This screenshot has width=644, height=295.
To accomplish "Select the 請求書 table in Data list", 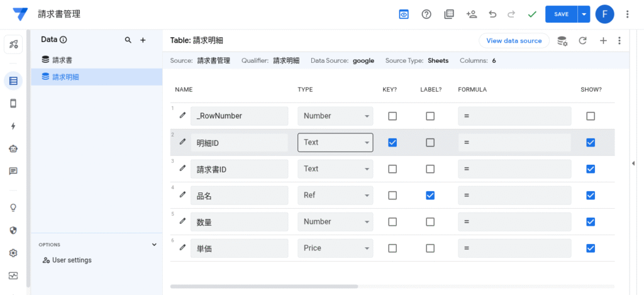I will 62,60.
